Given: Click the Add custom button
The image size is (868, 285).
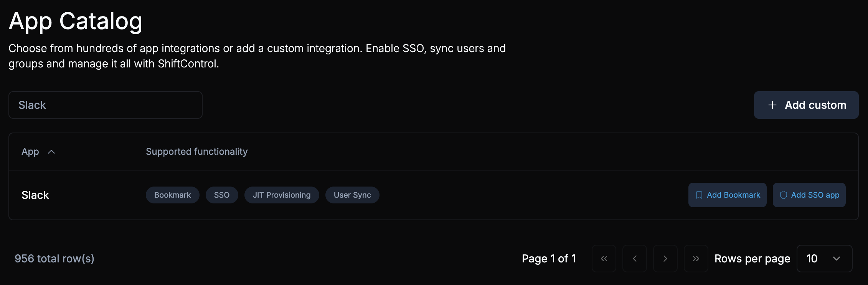Looking at the screenshot, I should pos(806,105).
